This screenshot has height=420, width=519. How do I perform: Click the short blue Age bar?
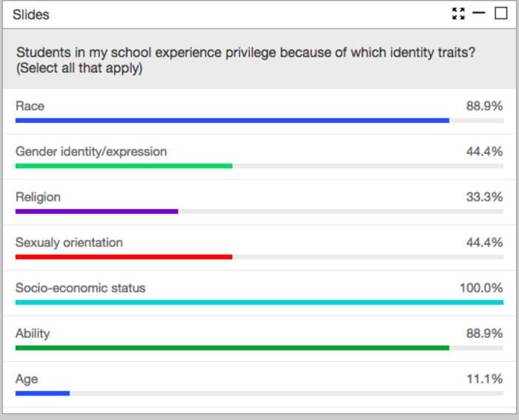[x=42, y=393]
